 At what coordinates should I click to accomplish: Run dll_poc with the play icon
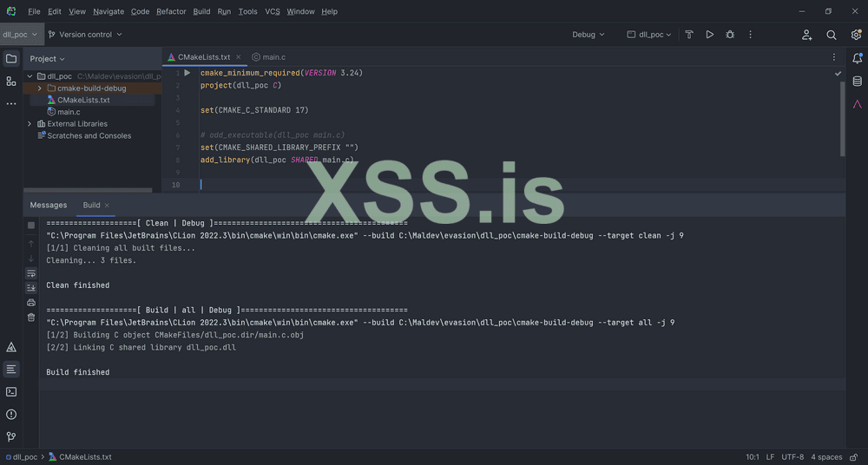(710, 35)
